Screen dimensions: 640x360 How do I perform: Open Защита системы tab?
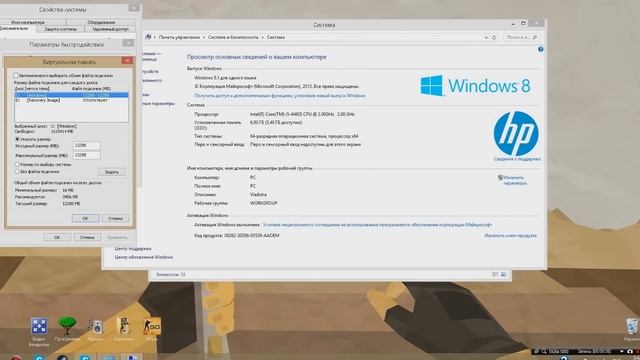tap(60, 29)
